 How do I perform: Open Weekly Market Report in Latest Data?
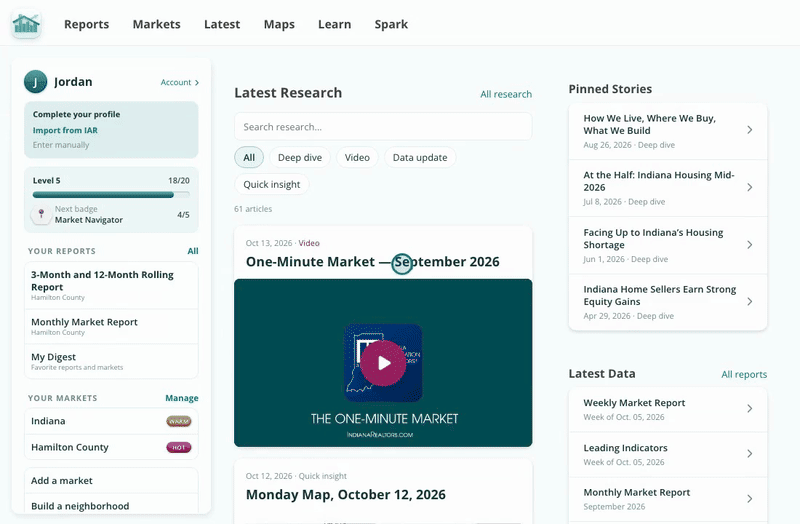[x=668, y=409]
